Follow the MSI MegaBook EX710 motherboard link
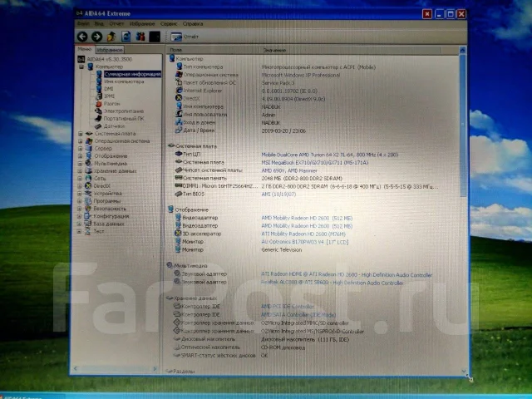The image size is (532, 399). pos(314,163)
